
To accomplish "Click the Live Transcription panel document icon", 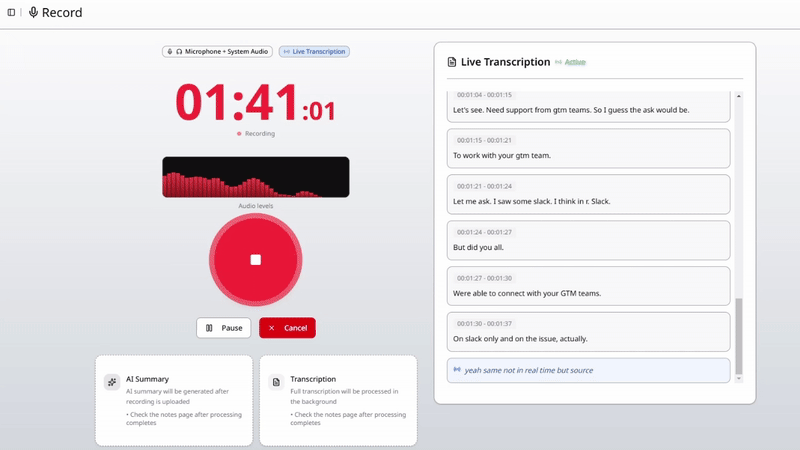I will 451,62.
